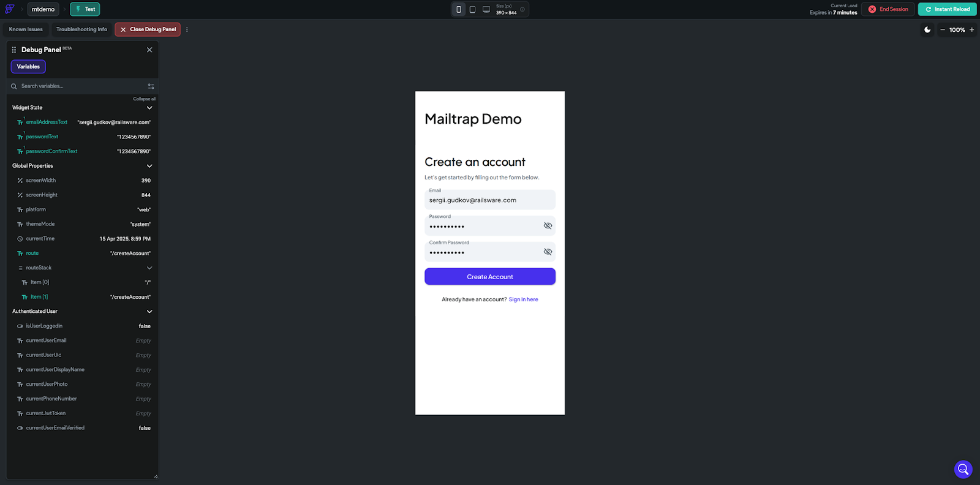Click the 390 × 844 size text

tap(506, 13)
